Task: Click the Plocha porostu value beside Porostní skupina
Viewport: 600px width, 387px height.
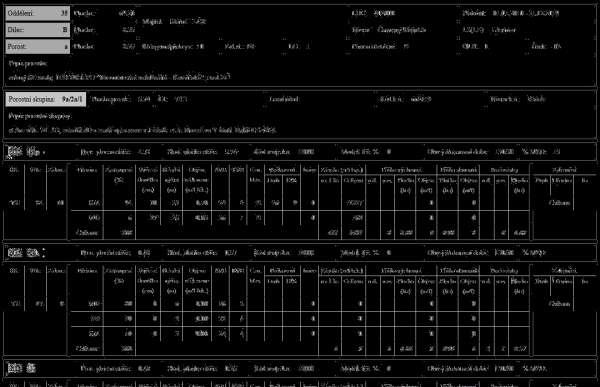Action: 144,99
